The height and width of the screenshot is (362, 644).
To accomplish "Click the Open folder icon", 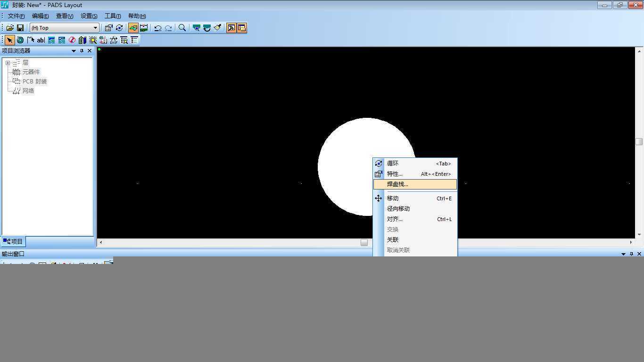I will click(x=10, y=28).
